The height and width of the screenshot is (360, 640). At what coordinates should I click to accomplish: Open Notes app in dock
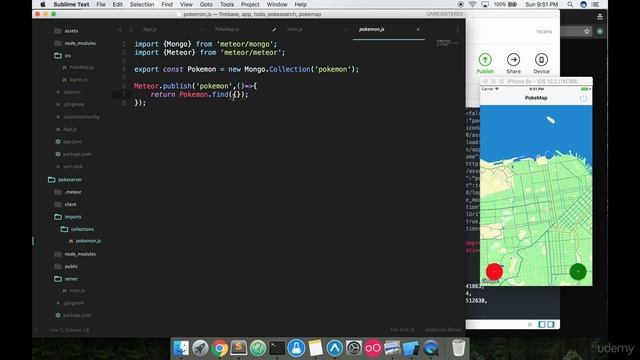click(316, 348)
